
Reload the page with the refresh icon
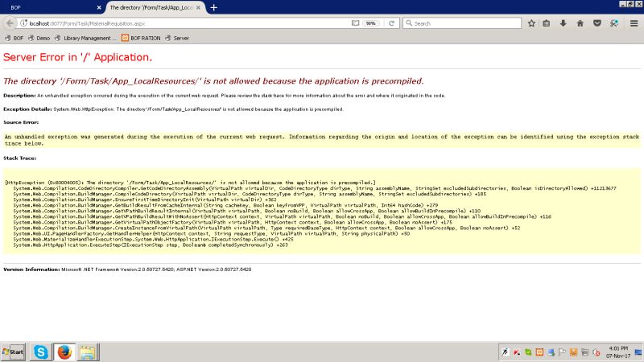(x=391, y=23)
